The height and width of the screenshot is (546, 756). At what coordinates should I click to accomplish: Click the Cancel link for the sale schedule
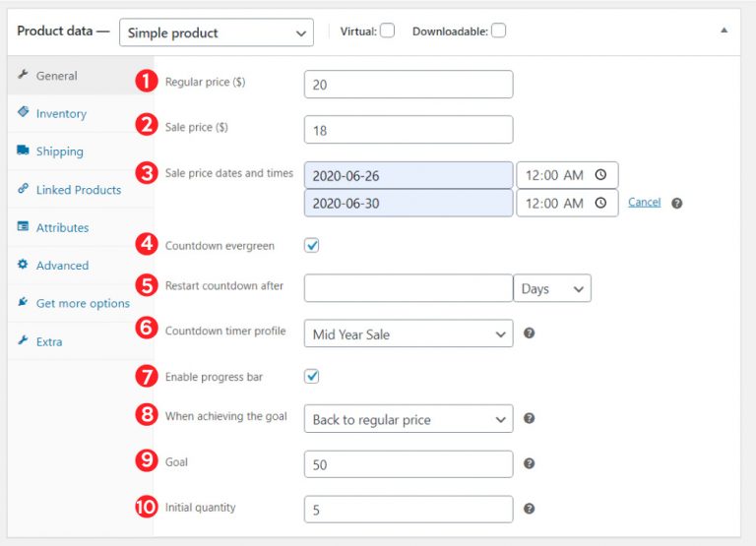[x=644, y=203]
